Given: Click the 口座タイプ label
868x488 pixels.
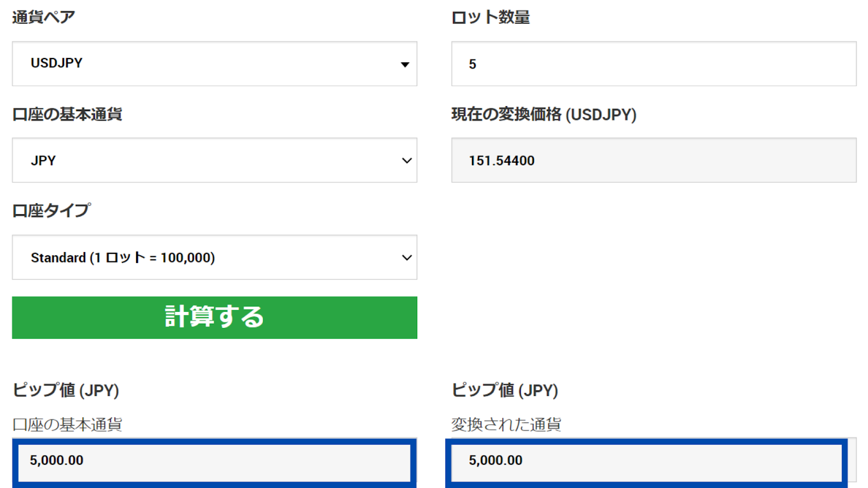Looking at the screenshot, I should (x=52, y=210).
